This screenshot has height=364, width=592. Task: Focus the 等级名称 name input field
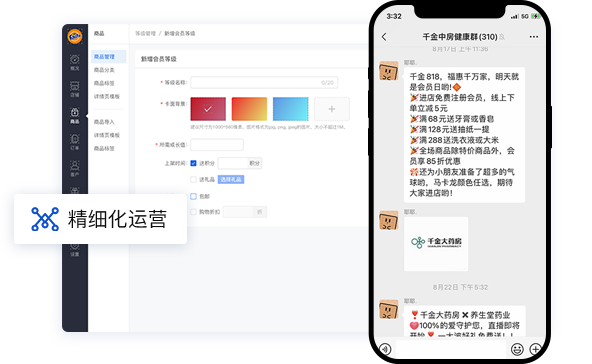264,82
